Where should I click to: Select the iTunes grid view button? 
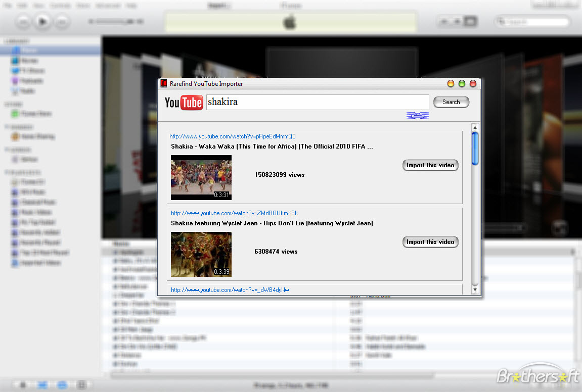457,22
